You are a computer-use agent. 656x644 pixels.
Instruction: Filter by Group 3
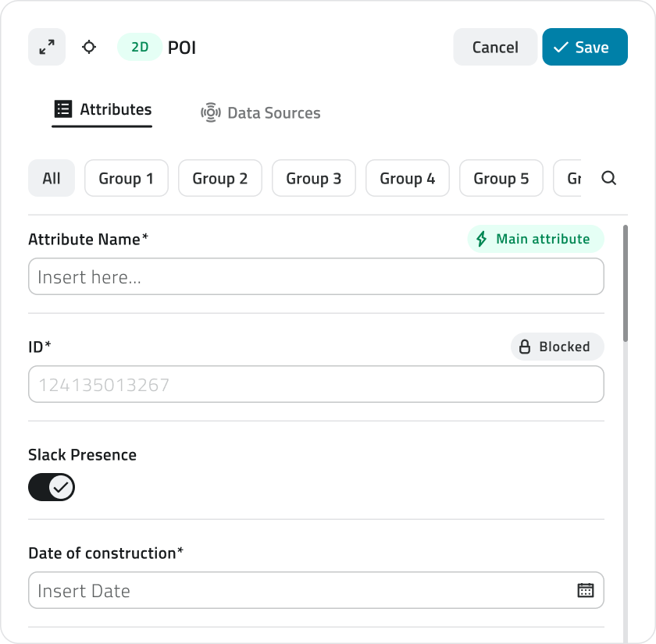tap(314, 179)
